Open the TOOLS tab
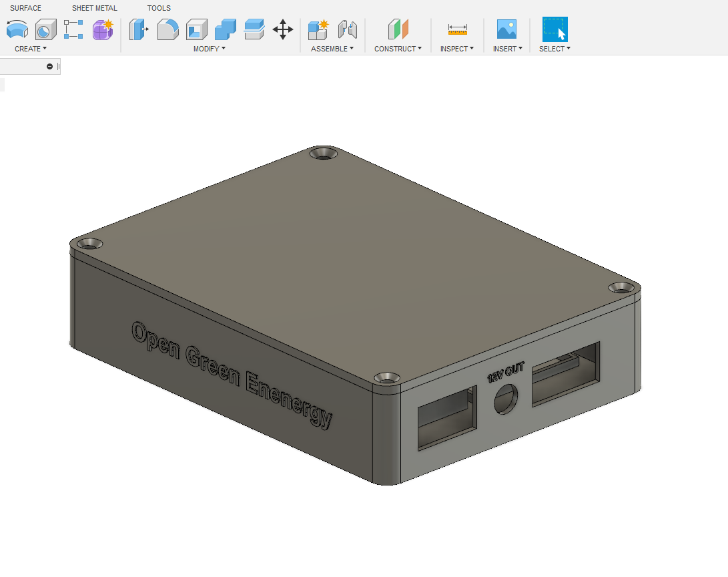 pos(159,7)
